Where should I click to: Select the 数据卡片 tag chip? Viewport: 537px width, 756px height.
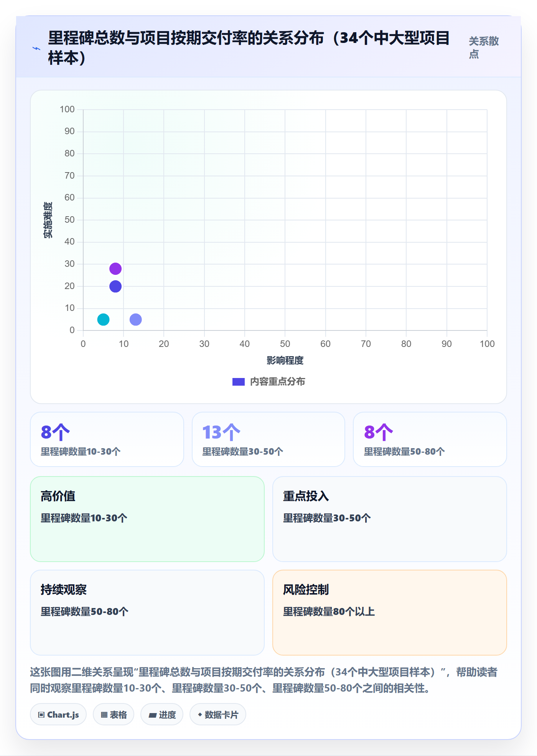pyautogui.click(x=218, y=715)
